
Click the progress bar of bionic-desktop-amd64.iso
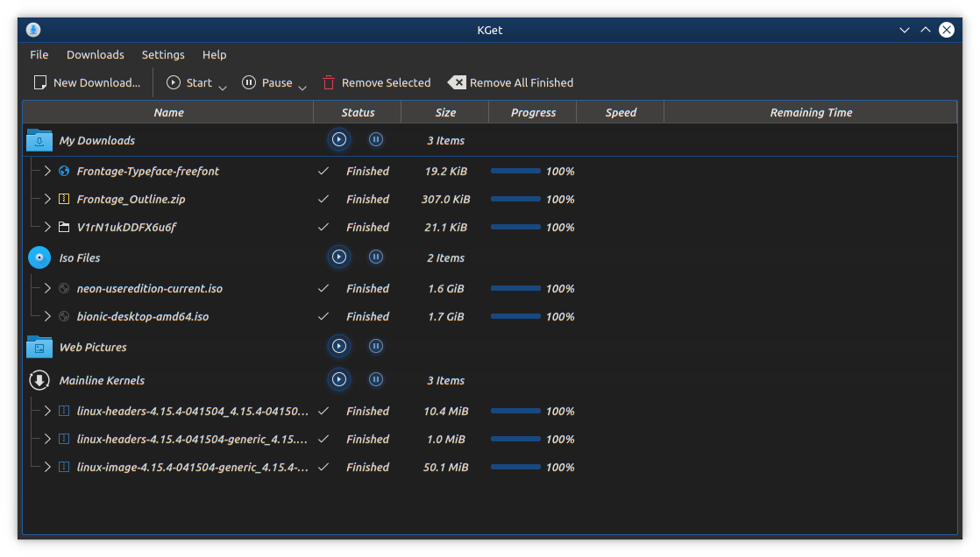(517, 316)
